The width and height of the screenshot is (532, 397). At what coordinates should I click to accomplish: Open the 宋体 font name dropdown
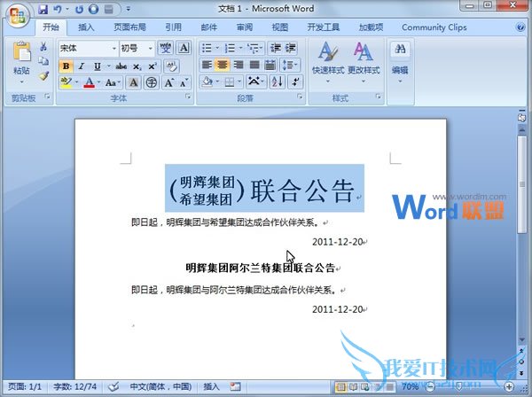114,49
